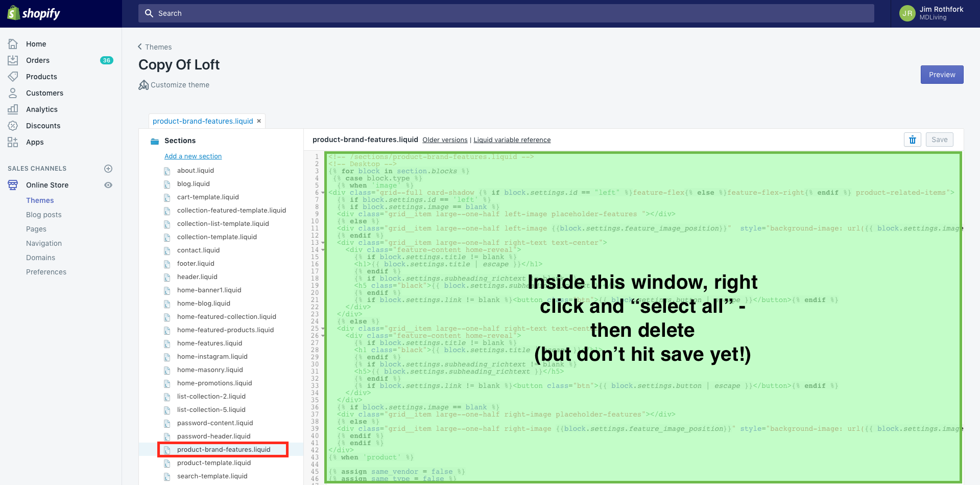This screenshot has height=485, width=980.
Task: Collapse code fold arrow at line 13
Action: click(323, 243)
